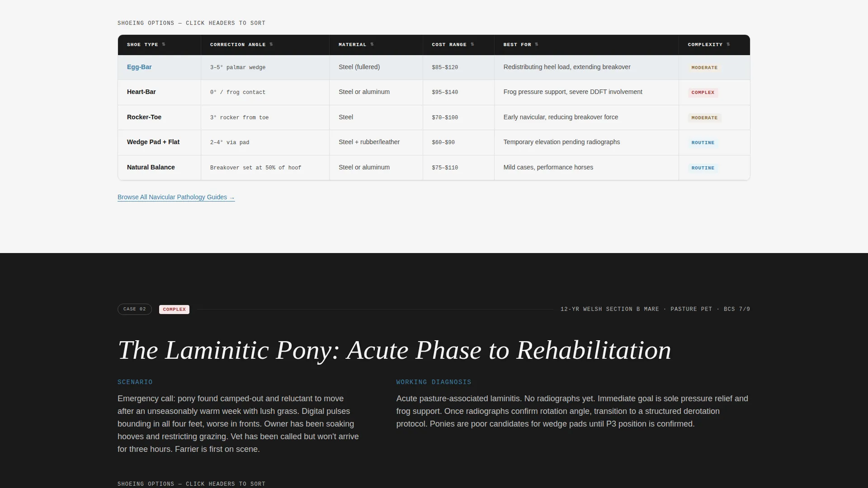
Task: Click Breakover set at 50% of hoof
Action: [x=255, y=168]
